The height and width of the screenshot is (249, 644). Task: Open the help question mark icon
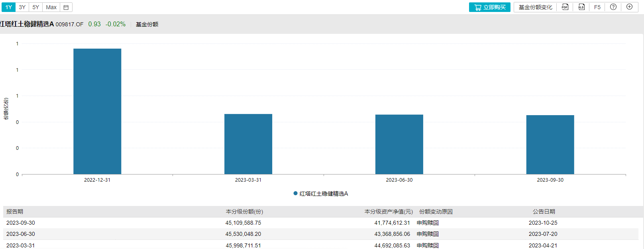613,7
